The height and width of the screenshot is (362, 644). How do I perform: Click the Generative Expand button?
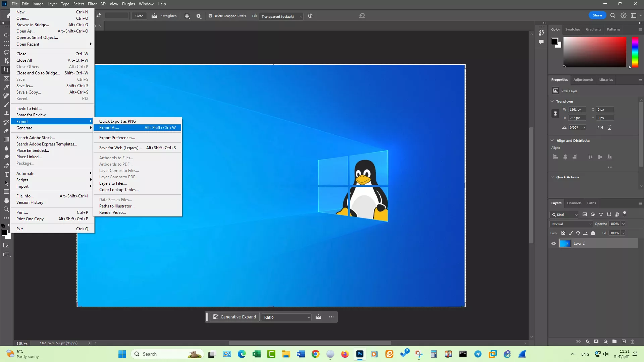coord(235,317)
